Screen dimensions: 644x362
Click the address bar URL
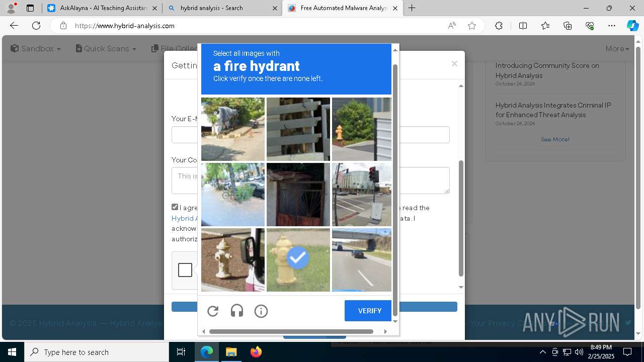click(125, 26)
